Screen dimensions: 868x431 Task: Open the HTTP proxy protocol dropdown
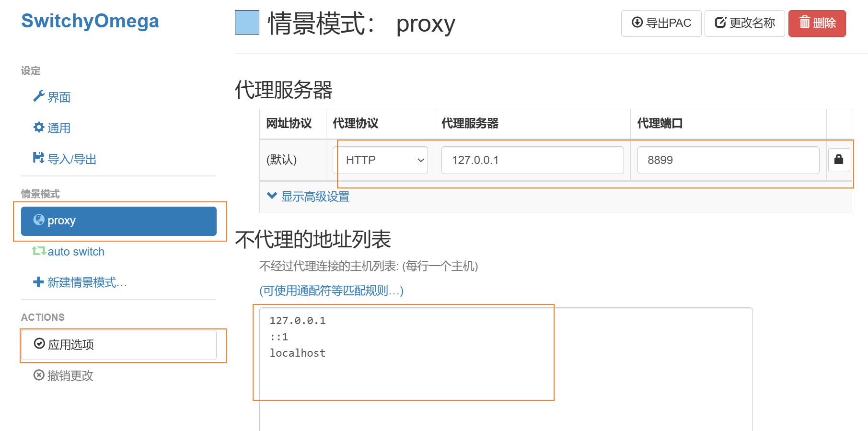tap(381, 160)
